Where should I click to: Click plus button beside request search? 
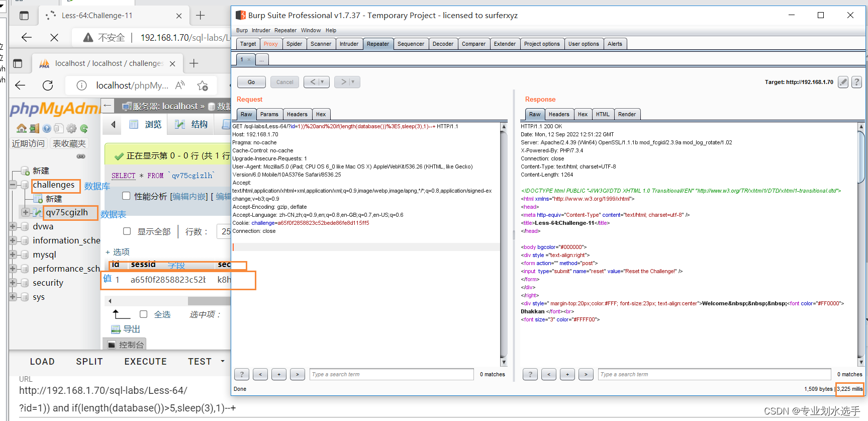tap(279, 374)
